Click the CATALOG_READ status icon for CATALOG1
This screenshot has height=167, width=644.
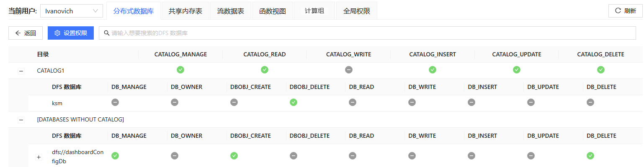265,70
